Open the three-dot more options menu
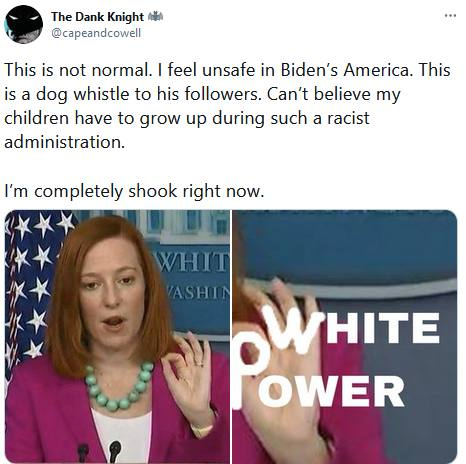The width and height of the screenshot is (466, 464). pyautogui.click(x=450, y=15)
